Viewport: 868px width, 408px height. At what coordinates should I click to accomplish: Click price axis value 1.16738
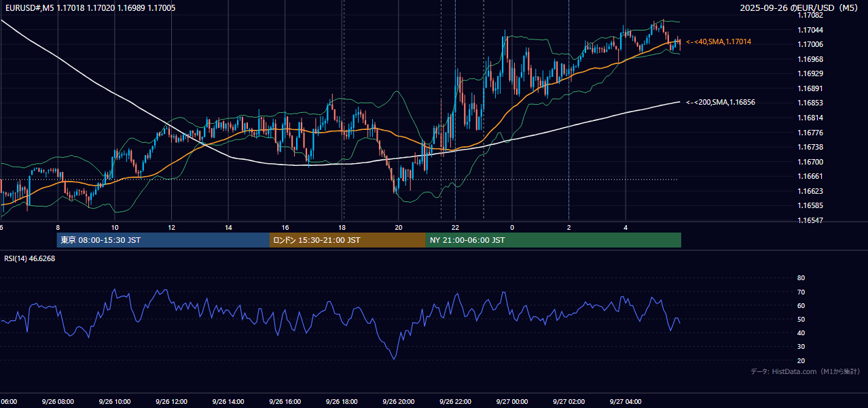(811, 147)
